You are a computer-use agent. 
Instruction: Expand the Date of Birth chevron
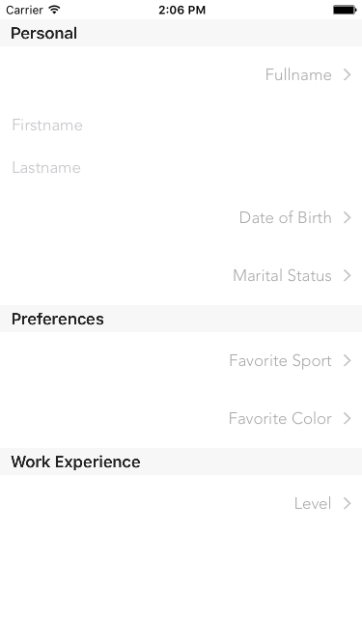(348, 217)
